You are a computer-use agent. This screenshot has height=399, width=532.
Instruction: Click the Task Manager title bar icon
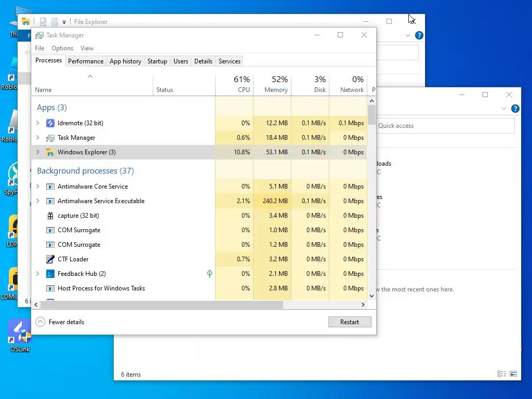click(39, 35)
